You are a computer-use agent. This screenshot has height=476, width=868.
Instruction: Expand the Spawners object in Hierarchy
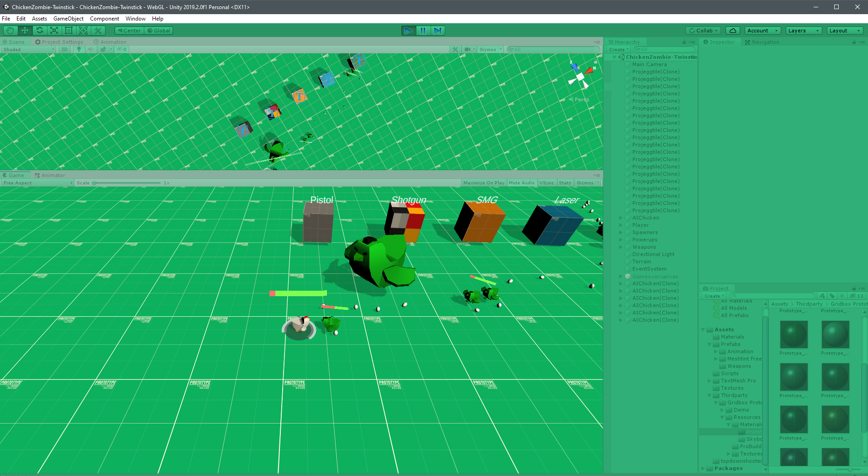click(621, 232)
